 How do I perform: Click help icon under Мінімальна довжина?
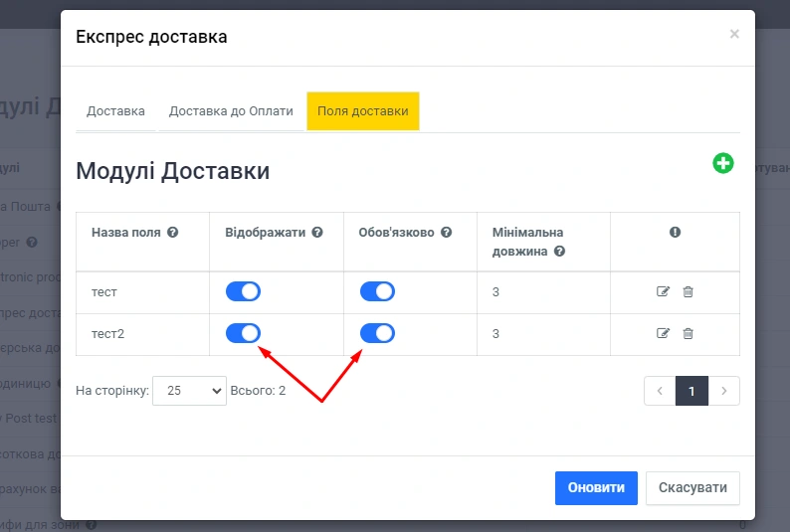pos(560,252)
